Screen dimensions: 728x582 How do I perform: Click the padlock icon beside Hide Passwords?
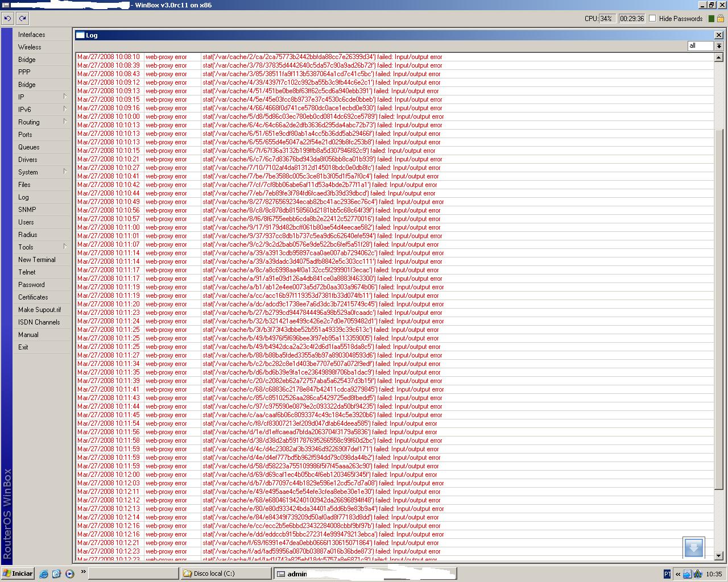click(x=721, y=19)
